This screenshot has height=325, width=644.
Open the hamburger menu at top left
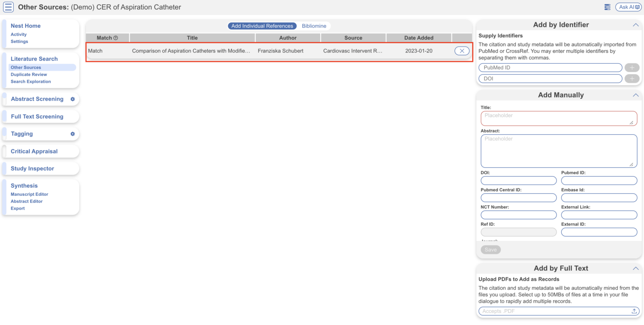[x=8, y=7]
